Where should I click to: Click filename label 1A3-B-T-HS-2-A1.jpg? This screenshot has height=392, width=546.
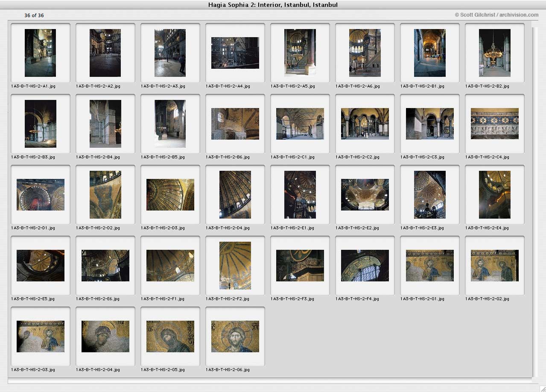33,86
